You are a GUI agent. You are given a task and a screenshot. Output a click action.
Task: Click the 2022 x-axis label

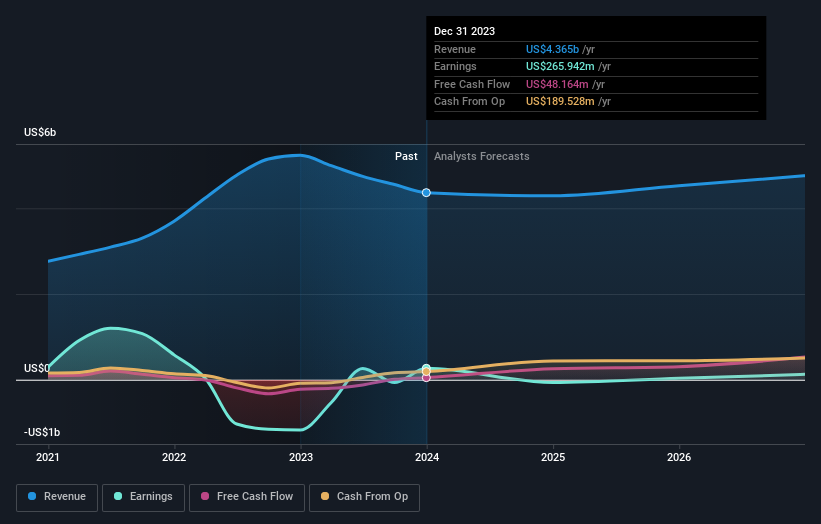tap(174, 457)
